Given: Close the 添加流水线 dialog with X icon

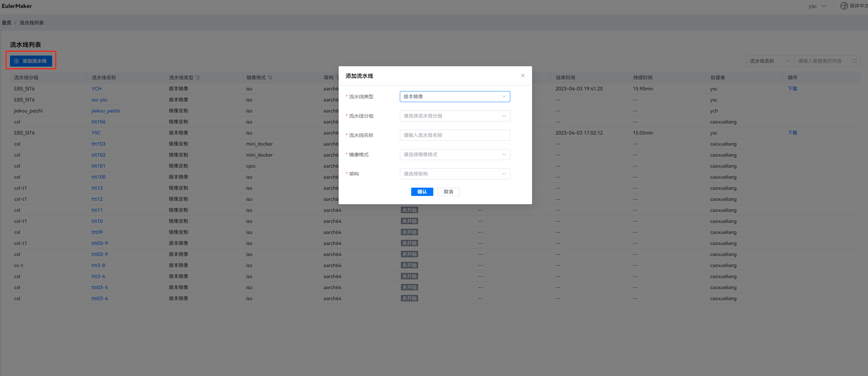Looking at the screenshot, I should 522,76.
